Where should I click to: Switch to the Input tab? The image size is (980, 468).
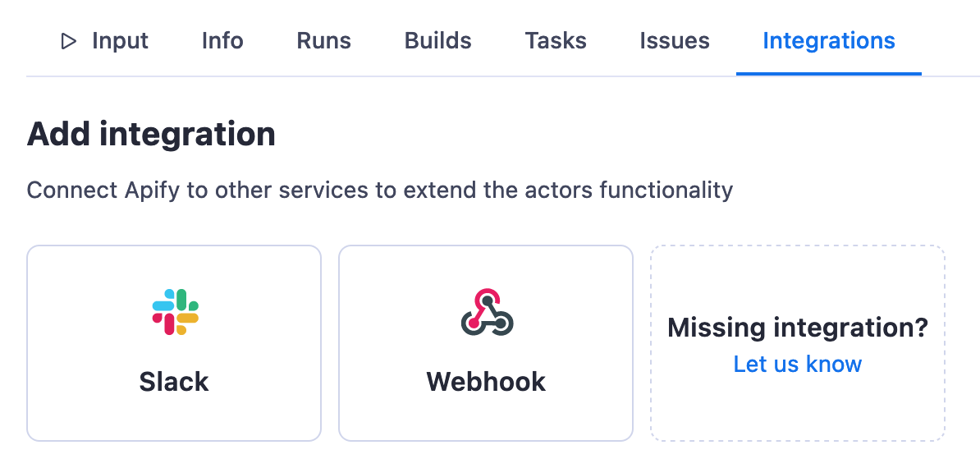(x=120, y=41)
